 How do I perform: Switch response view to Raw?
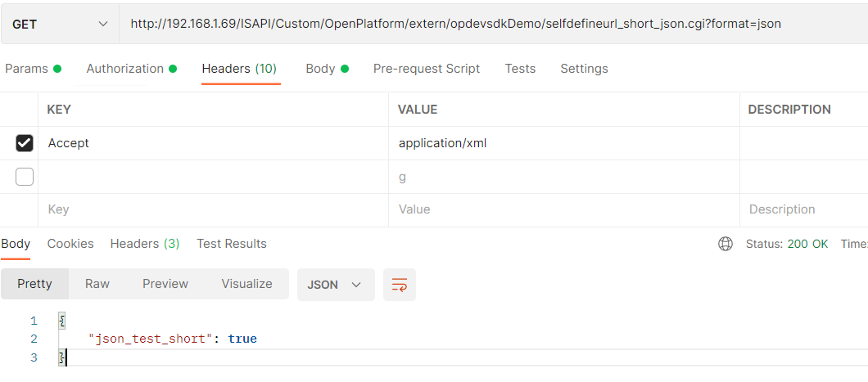click(x=97, y=284)
